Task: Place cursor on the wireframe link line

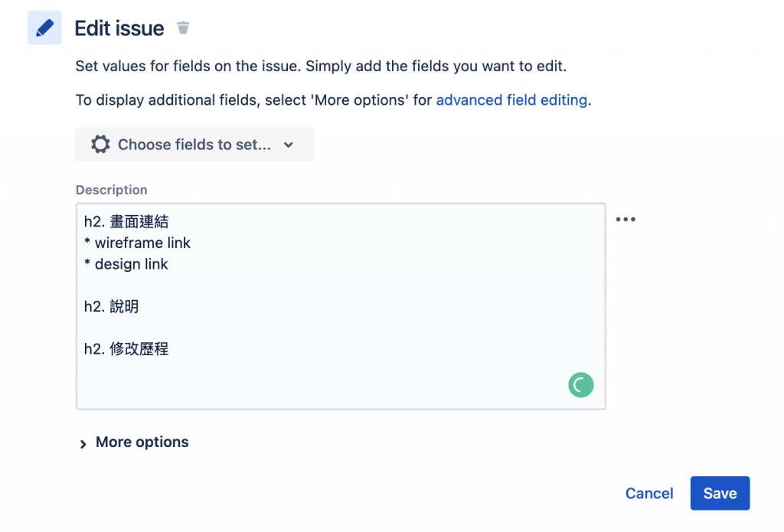Action: pos(142,243)
